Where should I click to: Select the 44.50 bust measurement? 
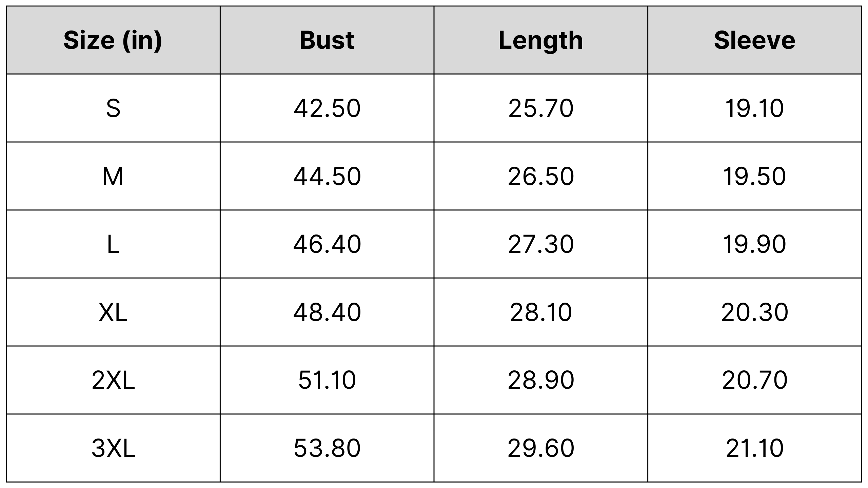click(x=327, y=176)
